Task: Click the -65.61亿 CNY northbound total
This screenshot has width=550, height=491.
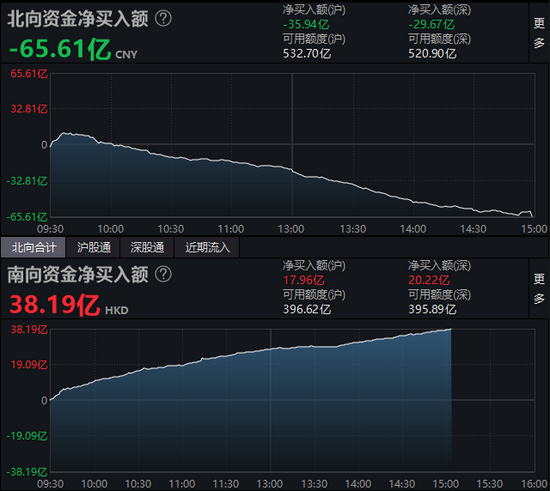Action: [x=73, y=49]
